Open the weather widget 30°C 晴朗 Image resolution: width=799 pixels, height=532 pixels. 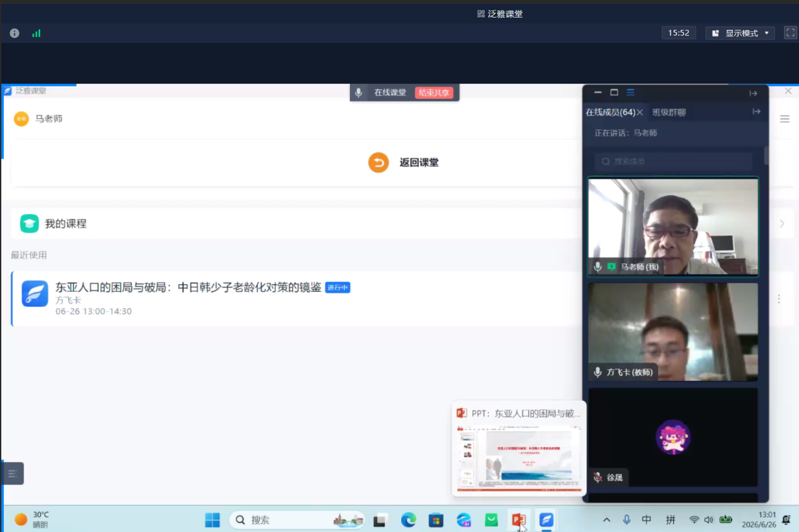click(32, 520)
